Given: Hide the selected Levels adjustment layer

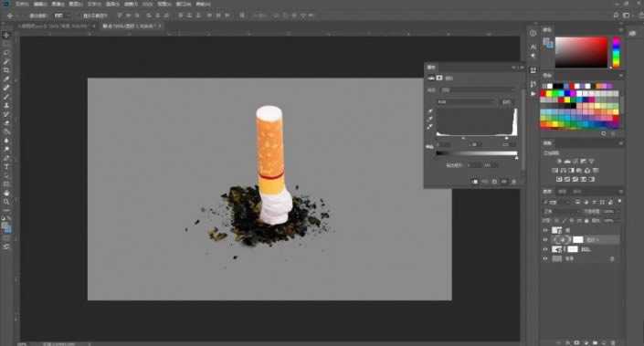Looking at the screenshot, I should (545, 240).
